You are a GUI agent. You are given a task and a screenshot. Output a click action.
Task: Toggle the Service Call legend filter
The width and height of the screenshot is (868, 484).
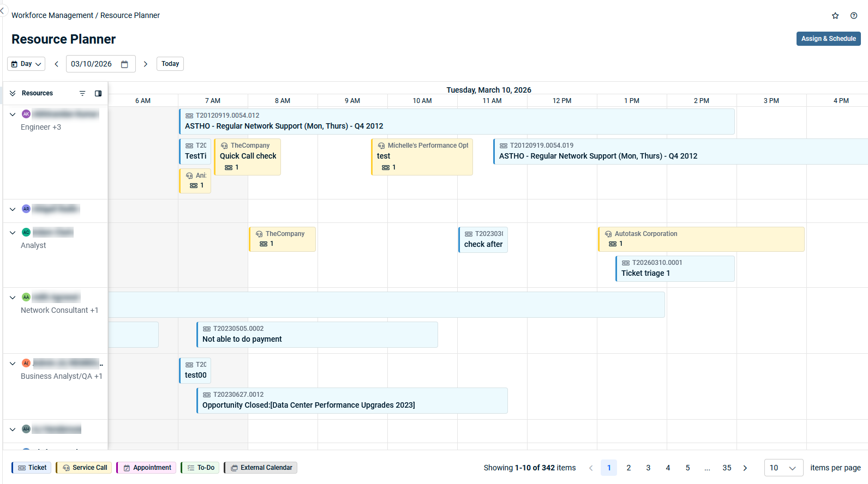coord(84,468)
